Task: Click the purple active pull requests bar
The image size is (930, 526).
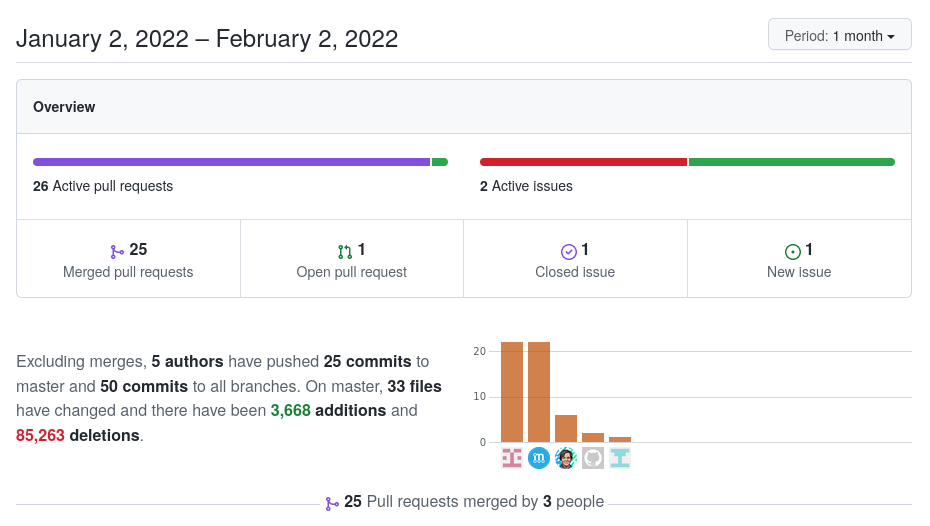Action: point(231,162)
